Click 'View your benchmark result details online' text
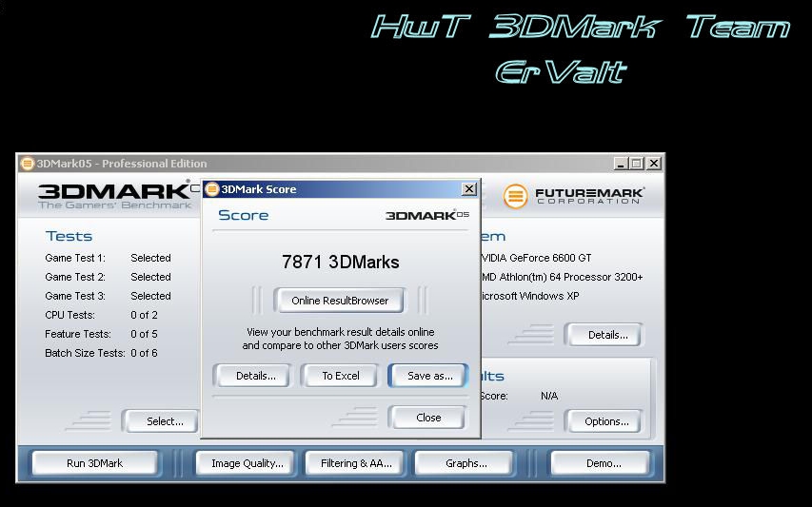This screenshot has height=507, width=812. tap(340, 332)
